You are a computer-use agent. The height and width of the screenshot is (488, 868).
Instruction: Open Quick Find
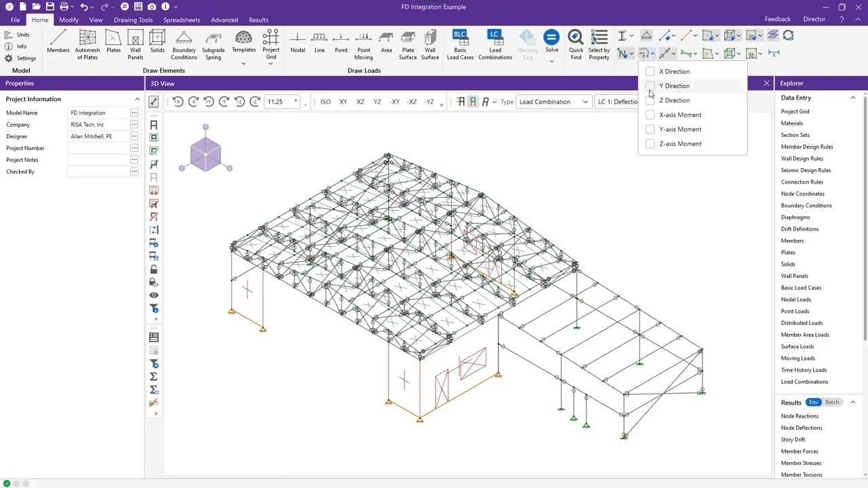point(576,45)
